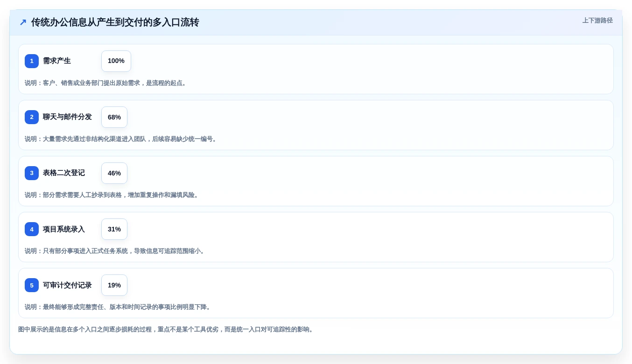Click the 表格二次登记 step label
The width and height of the screenshot is (632, 364).
[64, 173]
